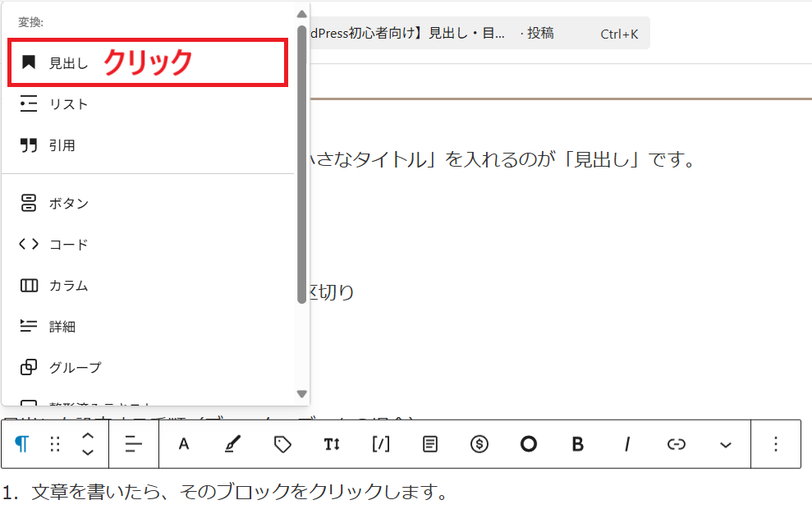Click the link icon in toolbar

point(676,444)
